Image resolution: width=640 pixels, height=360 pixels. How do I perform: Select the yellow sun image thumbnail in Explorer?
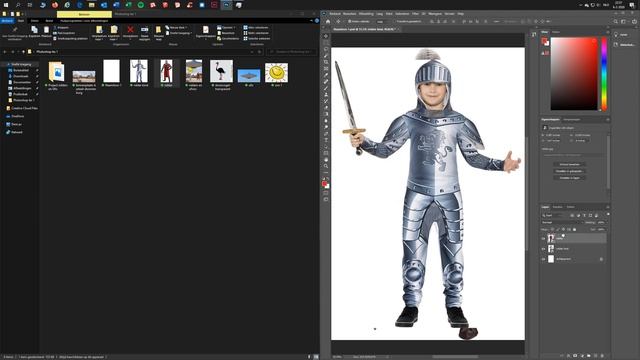(x=276, y=73)
